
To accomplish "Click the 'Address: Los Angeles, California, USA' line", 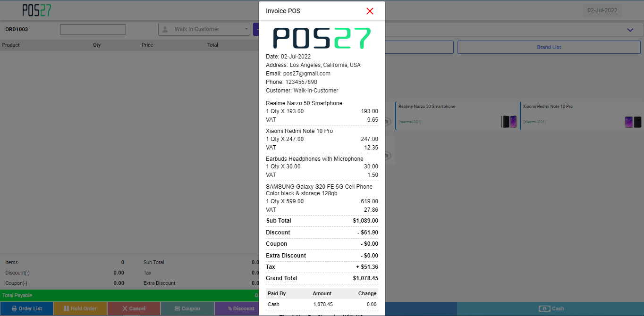I will click(313, 65).
